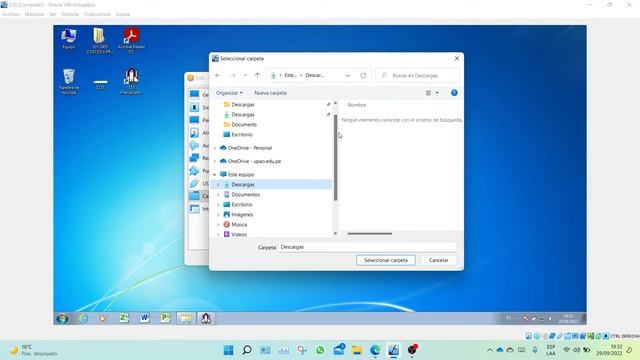Expand the OneDrive - Personal tree node

tap(215, 148)
